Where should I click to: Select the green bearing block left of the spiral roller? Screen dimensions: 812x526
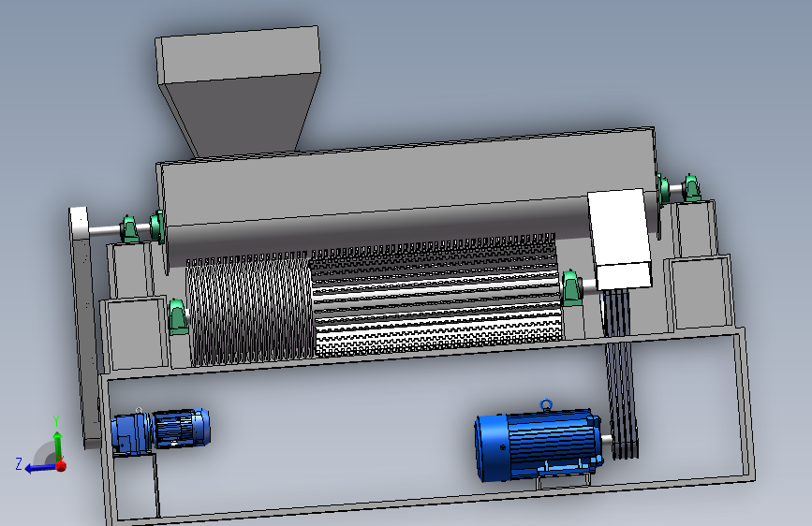(178, 316)
